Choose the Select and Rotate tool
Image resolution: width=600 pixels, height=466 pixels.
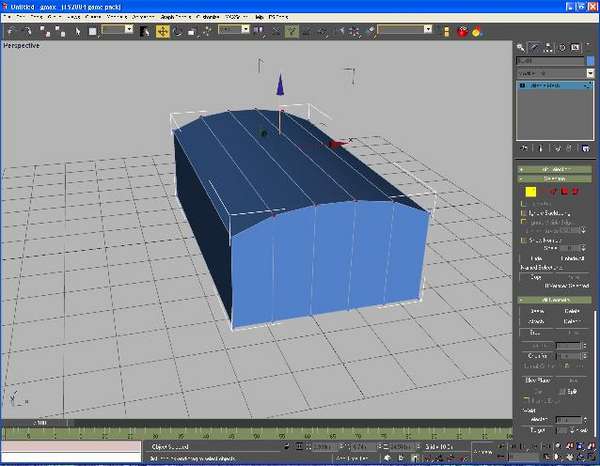click(176, 31)
